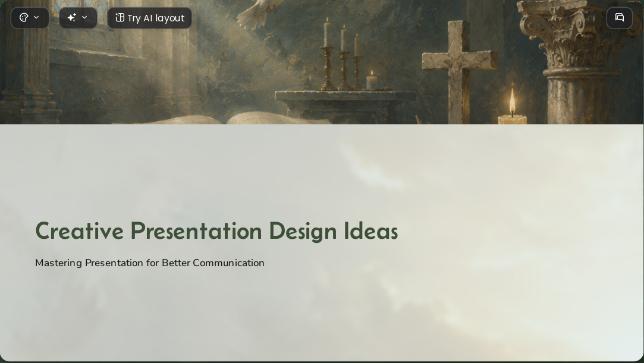Open the comments panel icon
Viewport: 644px width, 363px height.
click(x=620, y=18)
